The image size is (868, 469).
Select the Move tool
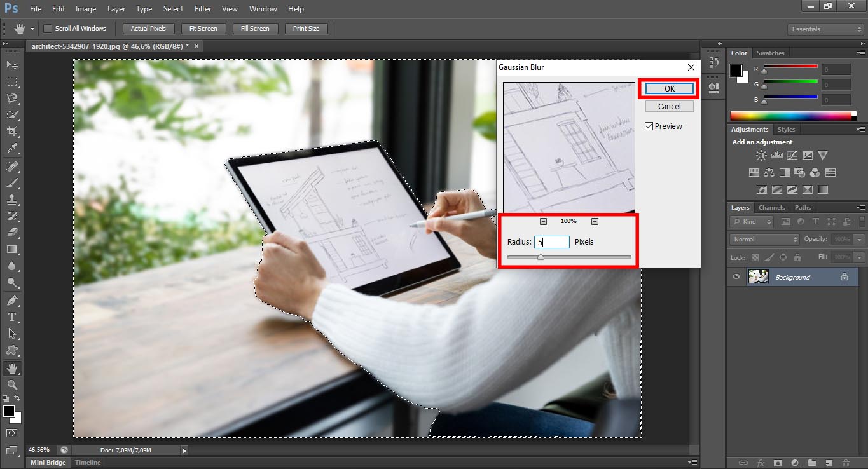pos(11,64)
